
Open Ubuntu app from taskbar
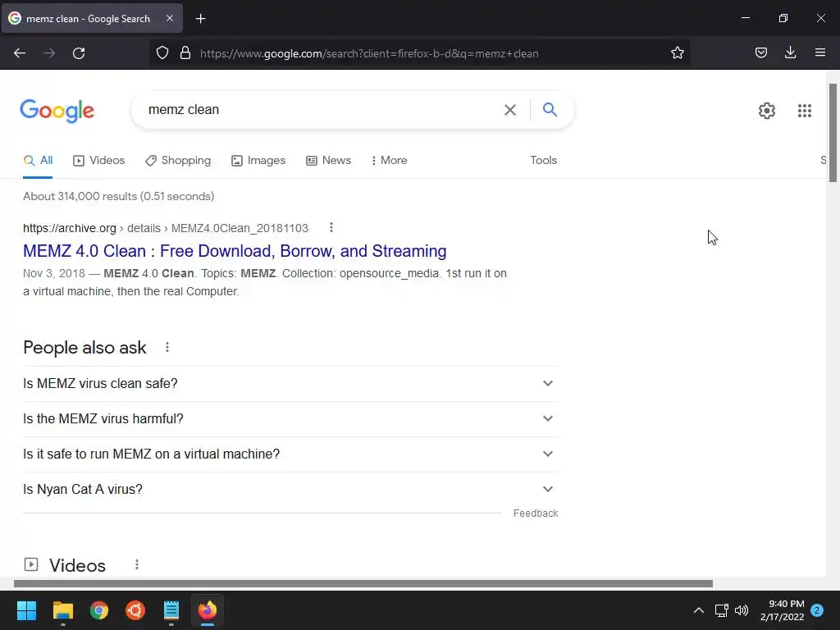pyautogui.click(x=135, y=610)
